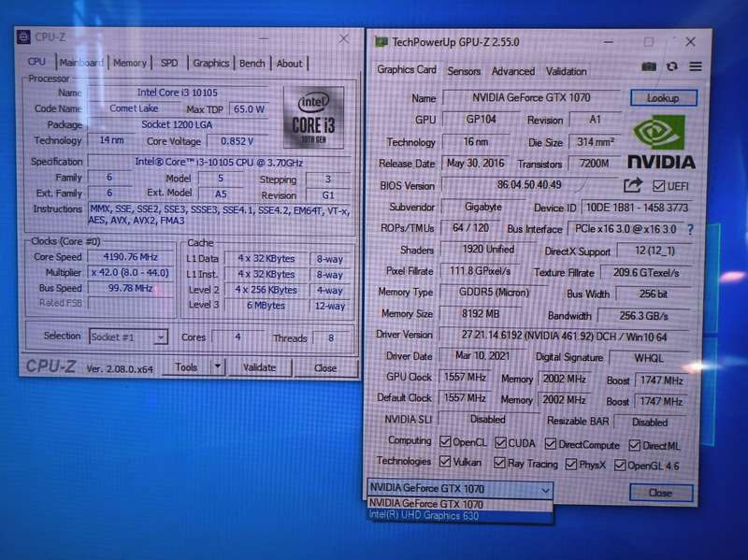Collapse the GPU selection dropdown in GPU-Z
This screenshot has height=560, width=748.
[x=545, y=489]
